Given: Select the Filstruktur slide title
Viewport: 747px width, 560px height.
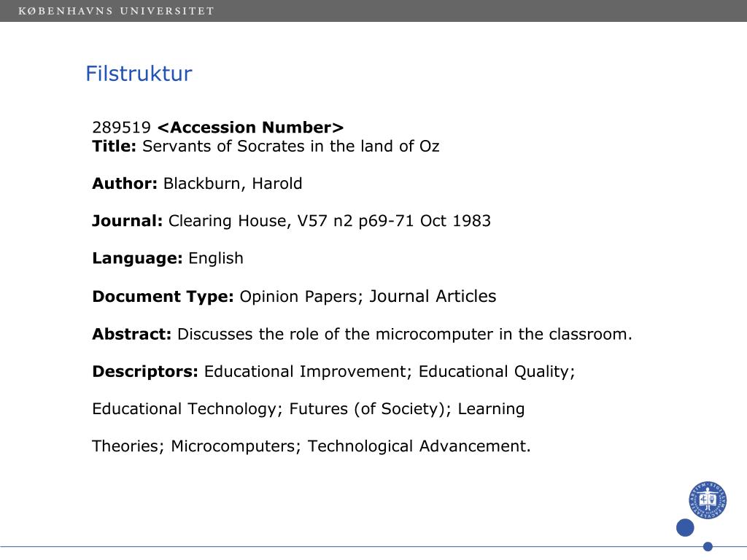Looking at the screenshot, I should coord(139,74).
